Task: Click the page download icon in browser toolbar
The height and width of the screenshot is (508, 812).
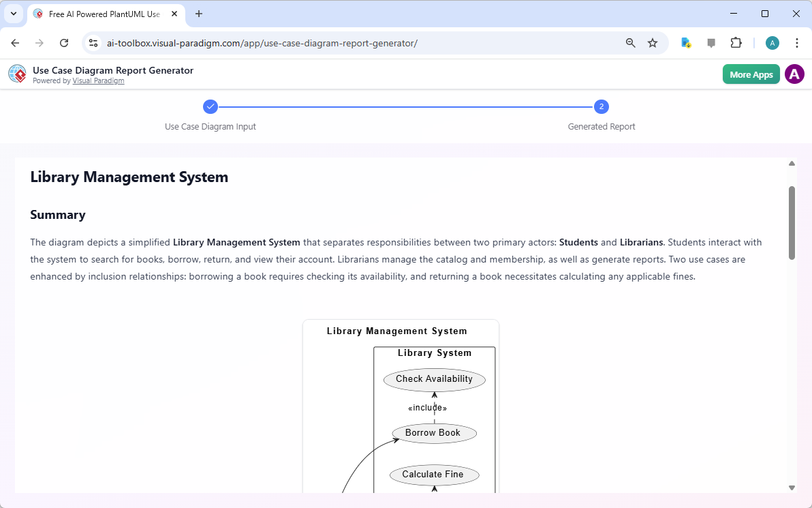Action: 685,42
